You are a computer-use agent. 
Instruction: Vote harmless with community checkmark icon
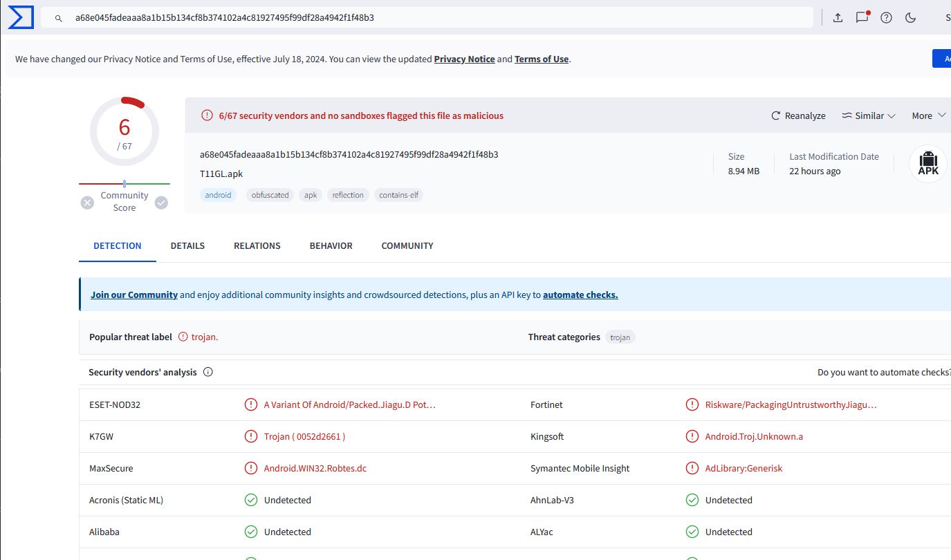pos(161,203)
